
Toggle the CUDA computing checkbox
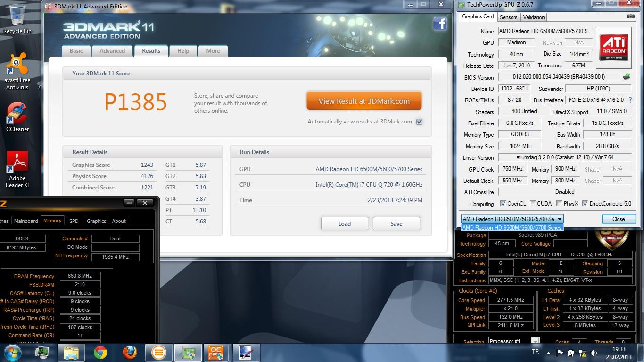coord(533,204)
